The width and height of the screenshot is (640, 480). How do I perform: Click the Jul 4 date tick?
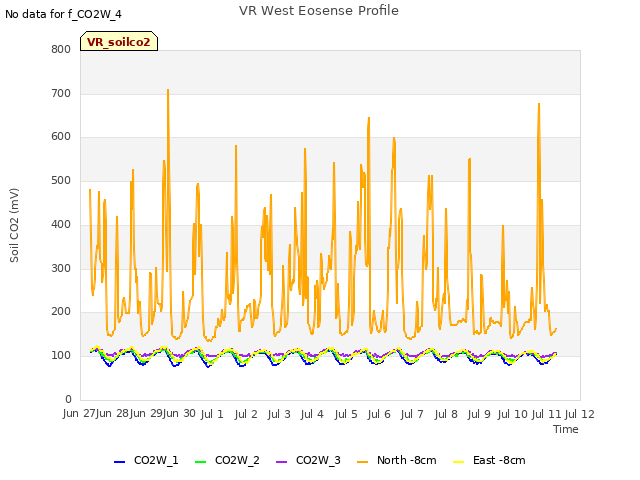pyautogui.click(x=312, y=414)
